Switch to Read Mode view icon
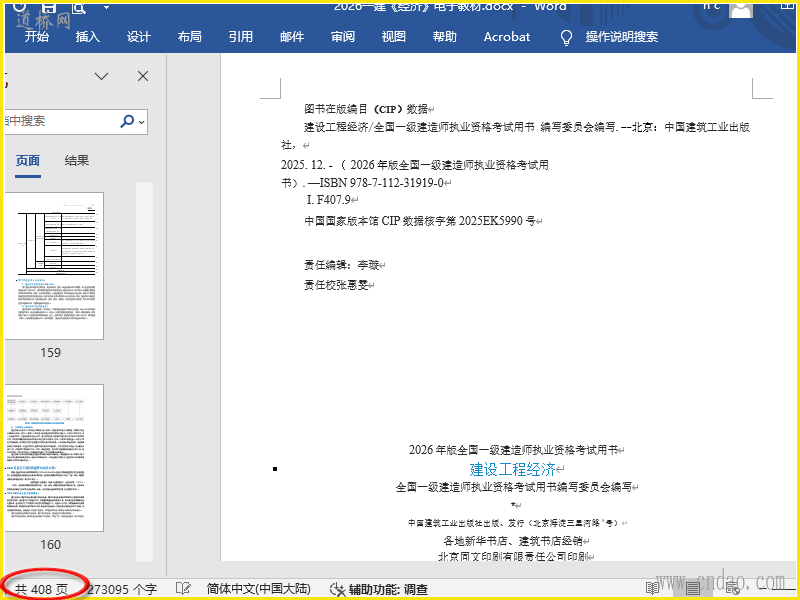The height and width of the screenshot is (600, 800). [x=652, y=589]
